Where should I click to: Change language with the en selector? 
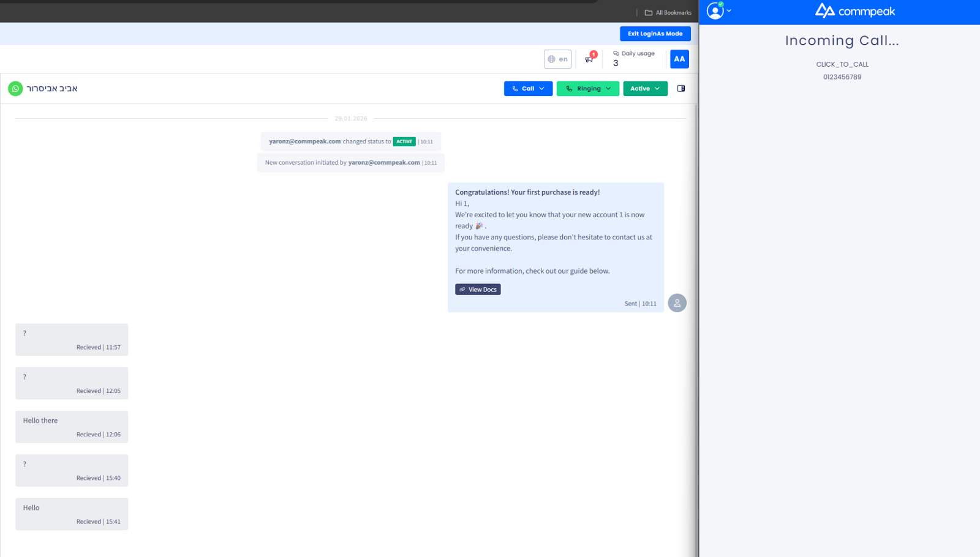(x=558, y=59)
